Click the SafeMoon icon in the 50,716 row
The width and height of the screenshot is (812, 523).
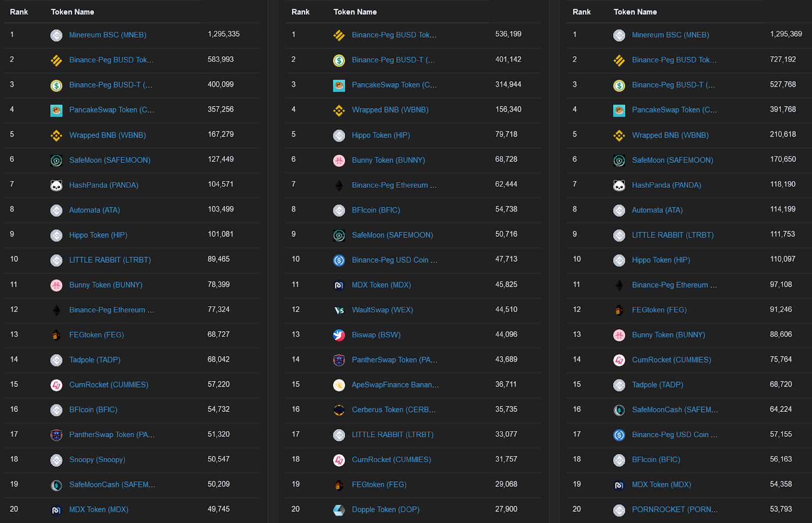[339, 235]
